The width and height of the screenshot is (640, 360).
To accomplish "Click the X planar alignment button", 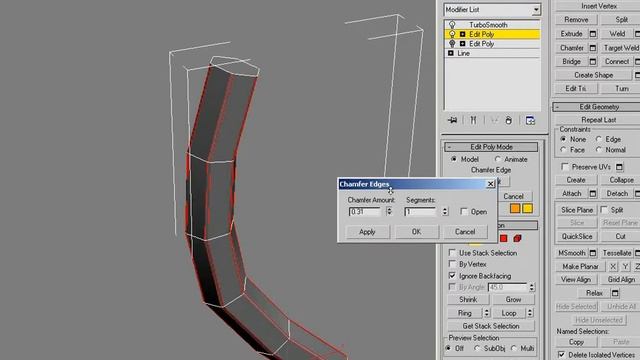I will (x=613, y=267).
